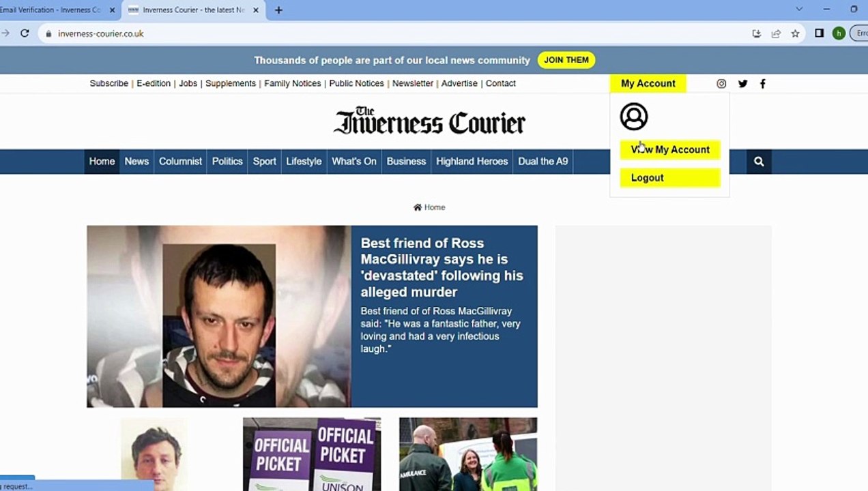Open the E-edition link

[154, 83]
